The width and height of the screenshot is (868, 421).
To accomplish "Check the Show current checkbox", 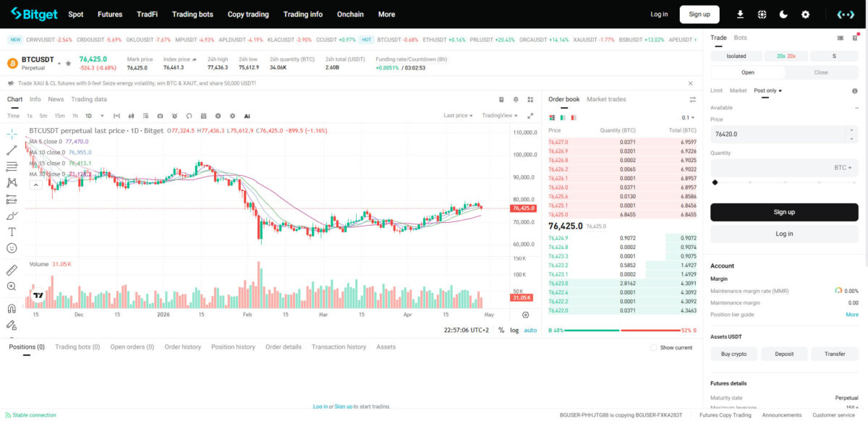I will click(654, 347).
